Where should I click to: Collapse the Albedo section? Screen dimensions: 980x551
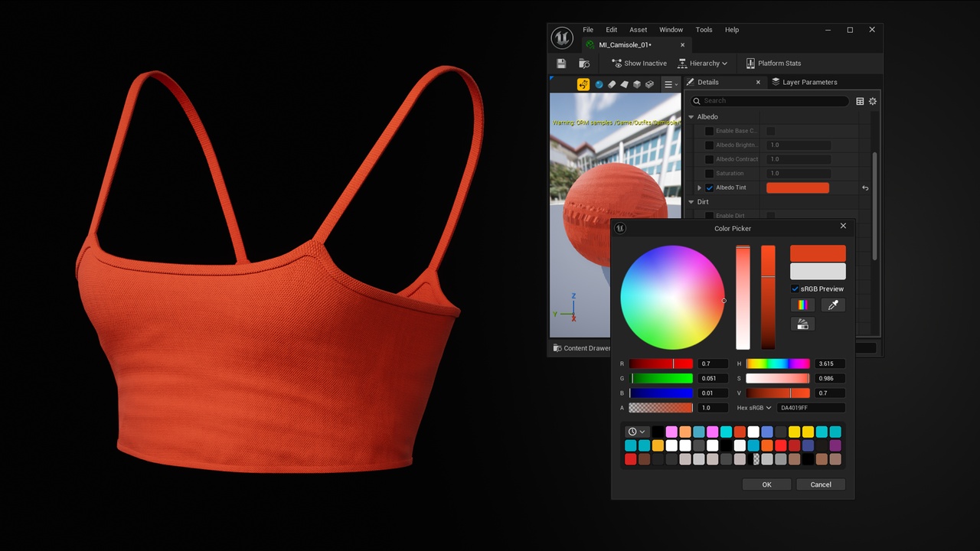pyautogui.click(x=691, y=117)
